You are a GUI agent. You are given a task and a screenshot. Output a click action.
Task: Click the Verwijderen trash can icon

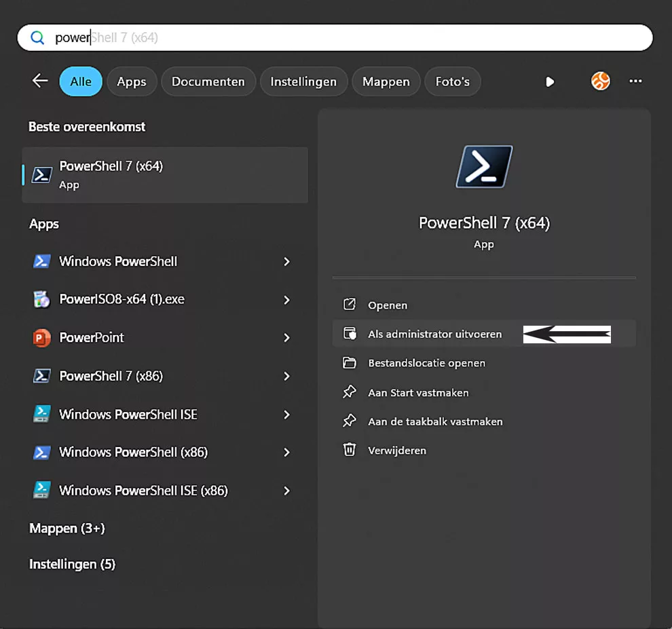[350, 449]
